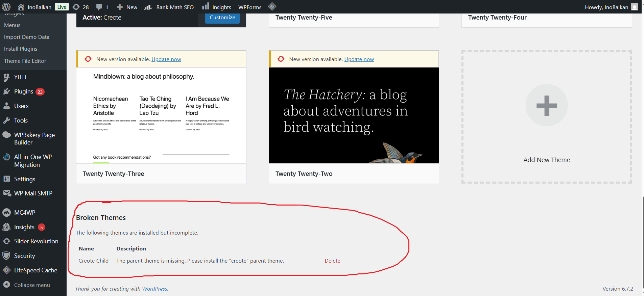The width and height of the screenshot is (644, 296).
Task: Click the LiteSpeed diamond icon in admin bar
Action: point(272,6)
